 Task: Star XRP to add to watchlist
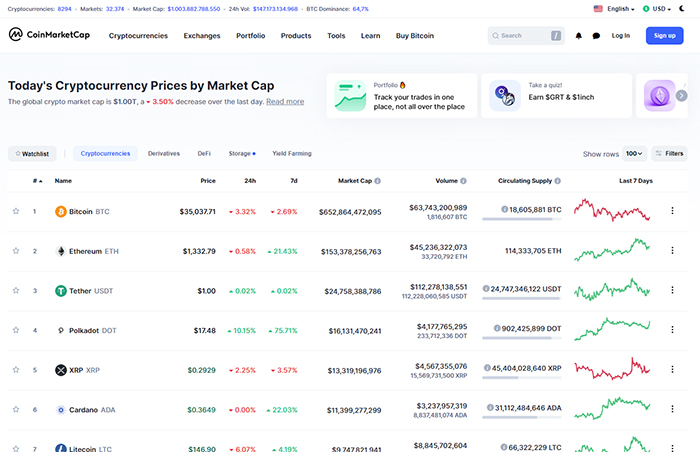pyautogui.click(x=16, y=370)
